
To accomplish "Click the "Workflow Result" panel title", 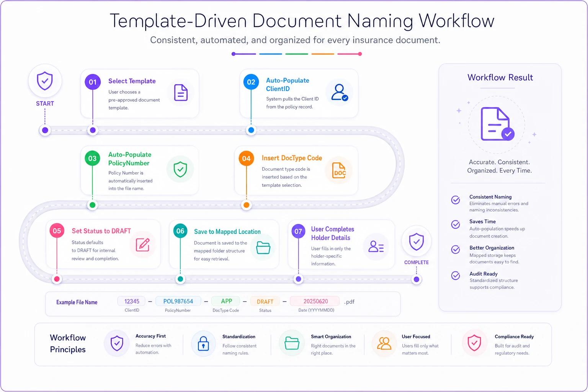I will [x=500, y=77].
